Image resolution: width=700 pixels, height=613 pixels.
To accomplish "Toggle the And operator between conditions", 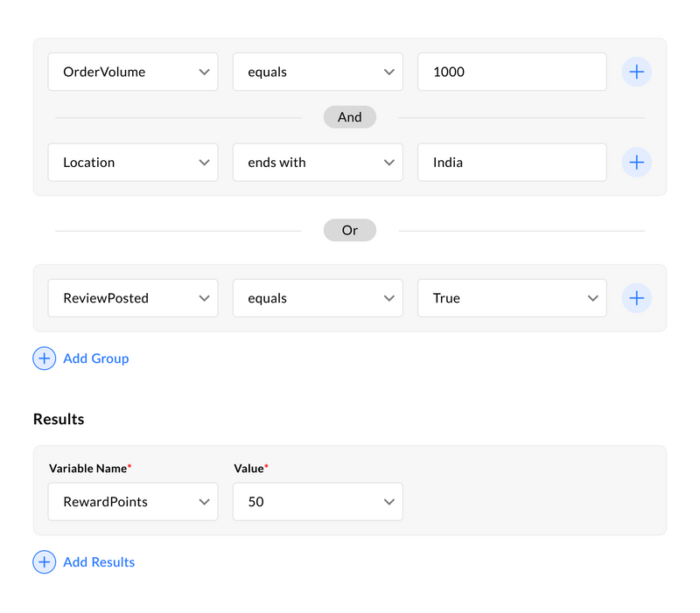I will (x=349, y=116).
